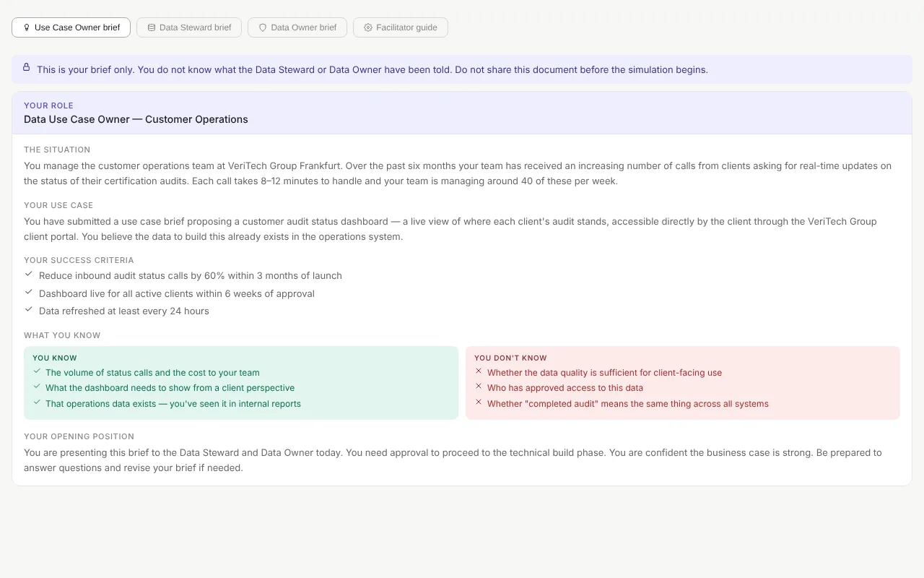Click the red X beside 'Who has approved access'
The height and width of the screenshot is (578, 924).
coord(478,387)
